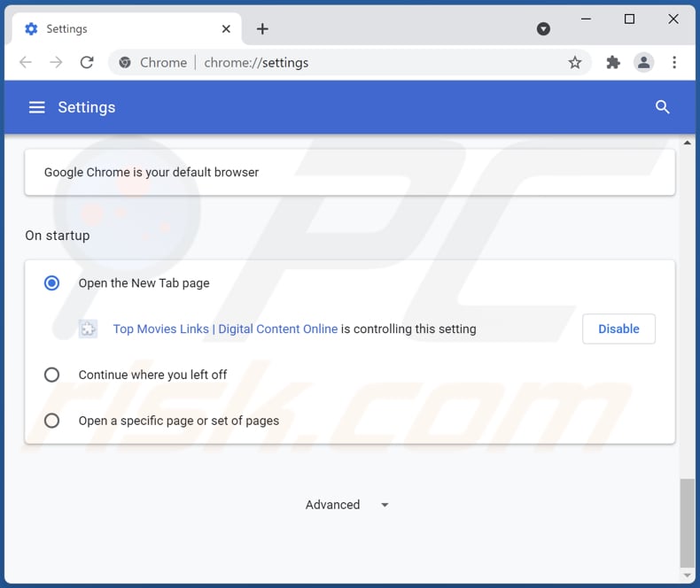Close the Chrome window
Image resolution: width=700 pixels, height=588 pixels.
pos(673,19)
